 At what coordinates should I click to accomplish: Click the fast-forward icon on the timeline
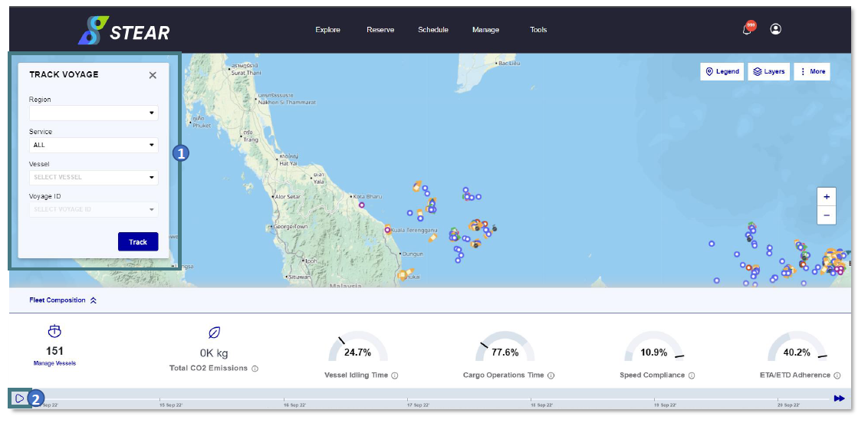coord(839,398)
